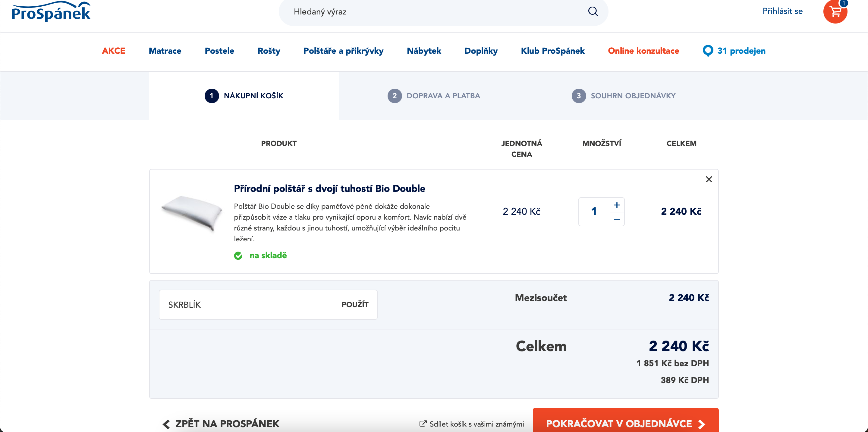Click the cart item count badge
The width and height of the screenshot is (868, 432).
click(x=843, y=3)
